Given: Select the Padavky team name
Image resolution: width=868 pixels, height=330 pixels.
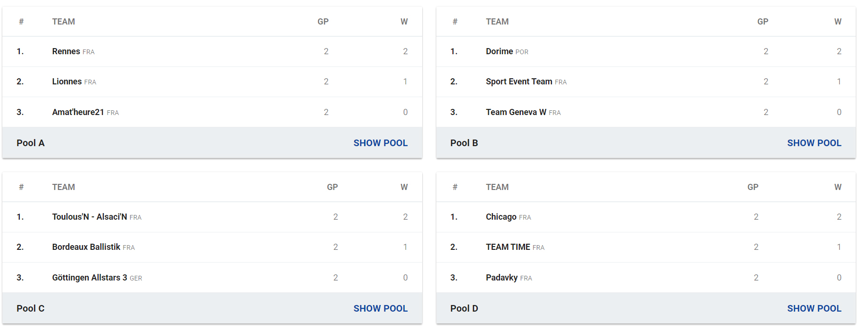Looking at the screenshot, I should click(x=502, y=278).
